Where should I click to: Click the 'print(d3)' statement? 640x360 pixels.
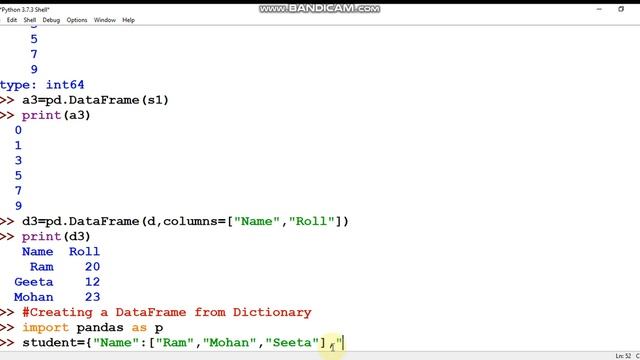point(56,236)
